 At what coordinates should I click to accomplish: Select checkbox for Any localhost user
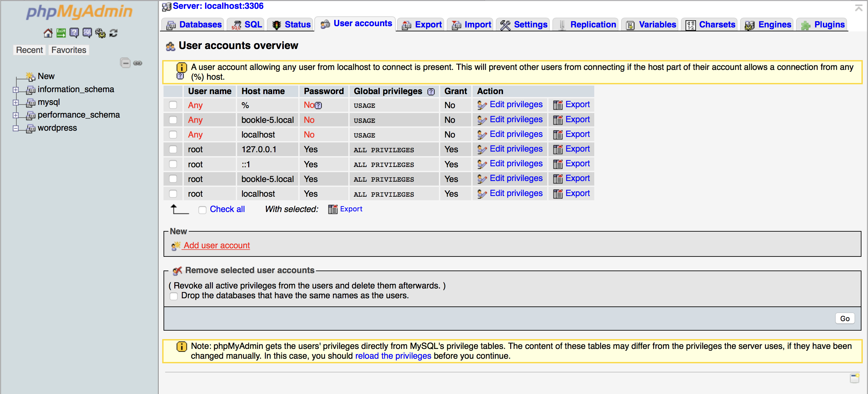pos(173,135)
